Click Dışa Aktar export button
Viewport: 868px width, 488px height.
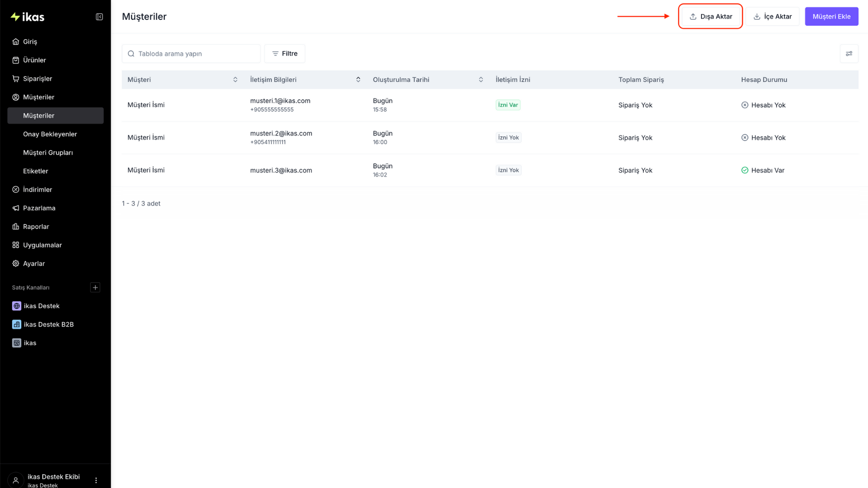[x=711, y=17]
